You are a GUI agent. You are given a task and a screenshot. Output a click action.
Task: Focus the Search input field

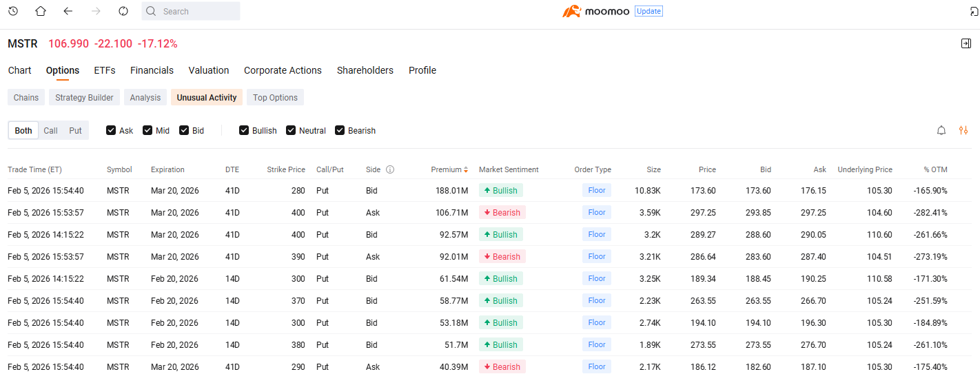click(x=191, y=11)
